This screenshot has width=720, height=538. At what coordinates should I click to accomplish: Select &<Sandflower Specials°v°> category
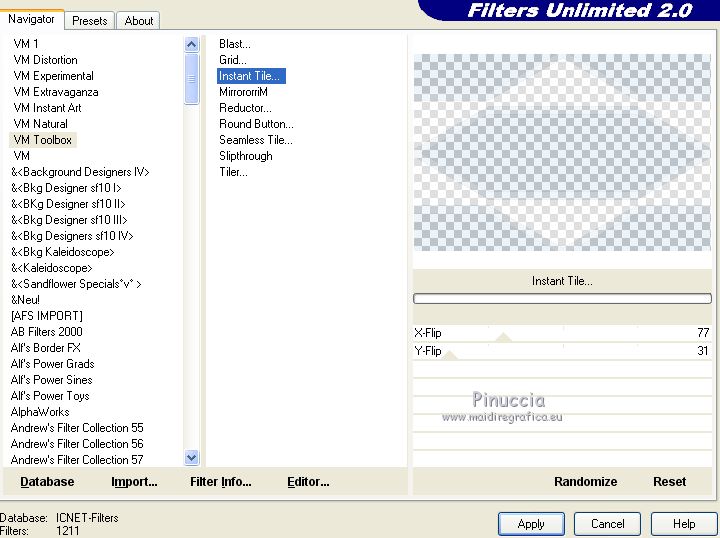76,284
